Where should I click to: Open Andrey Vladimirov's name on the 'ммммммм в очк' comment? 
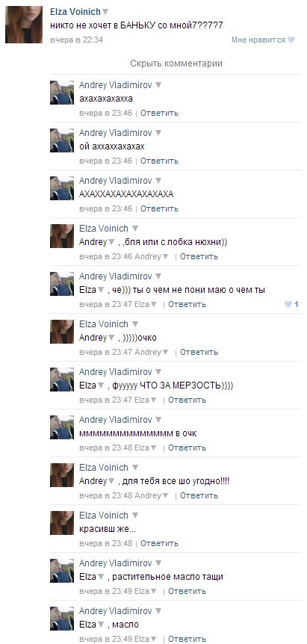click(x=115, y=420)
